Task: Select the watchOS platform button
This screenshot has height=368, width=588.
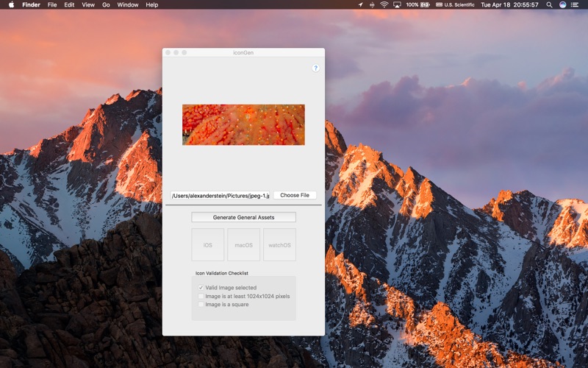Action: (279, 245)
